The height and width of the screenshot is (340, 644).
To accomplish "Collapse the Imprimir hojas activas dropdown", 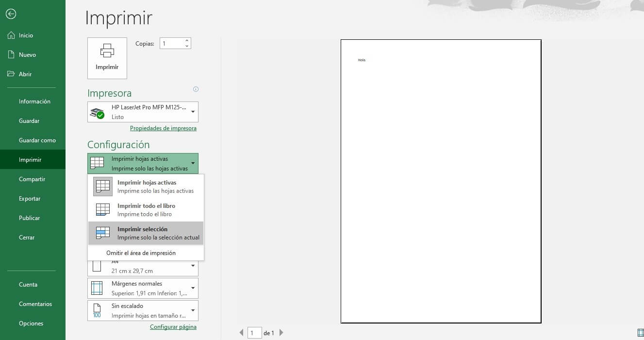I will 143,163.
